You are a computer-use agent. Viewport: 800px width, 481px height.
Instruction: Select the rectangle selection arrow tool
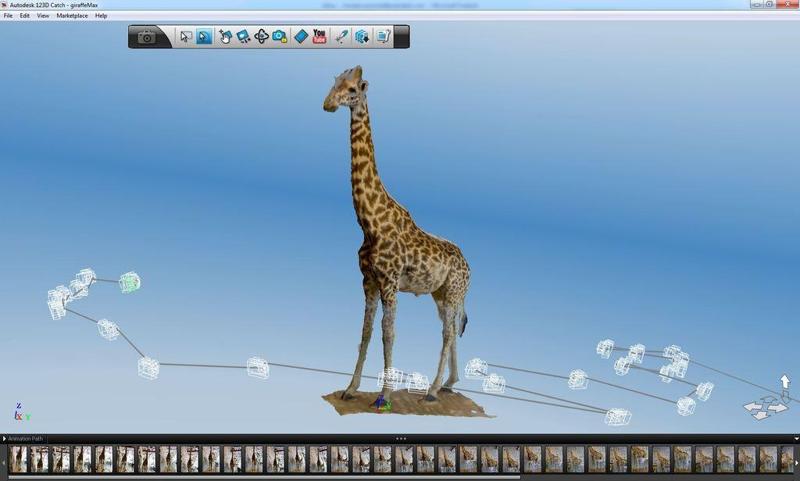(x=186, y=36)
